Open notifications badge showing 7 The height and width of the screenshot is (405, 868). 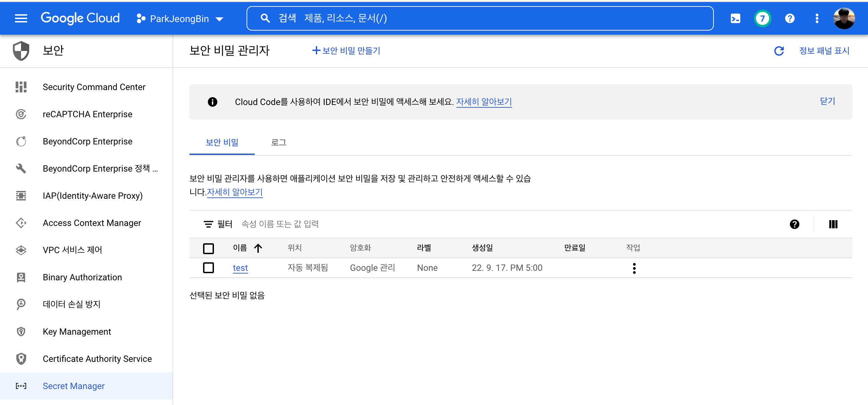(x=762, y=18)
